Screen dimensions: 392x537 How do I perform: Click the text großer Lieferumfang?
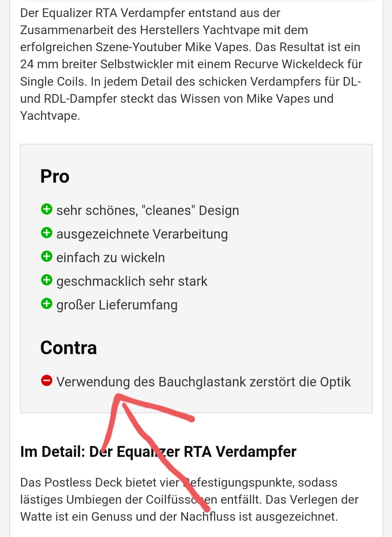pos(117,305)
